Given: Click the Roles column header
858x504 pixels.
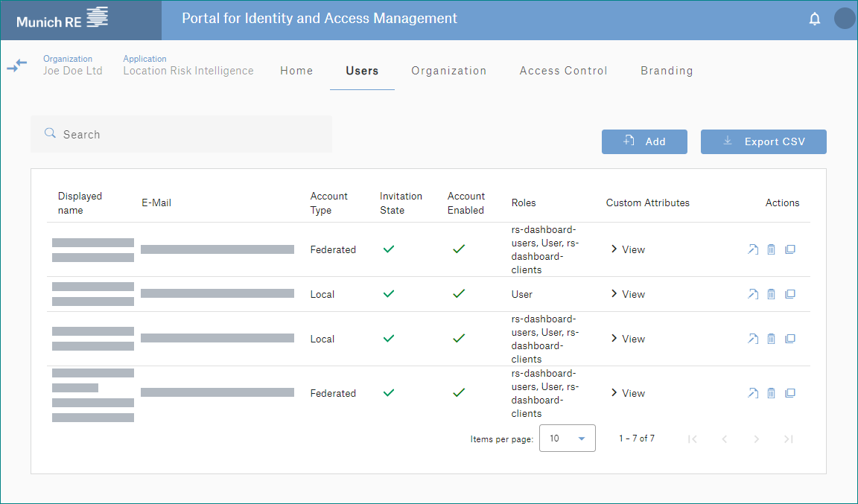Looking at the screenshot, I should (x=524, y=203).
